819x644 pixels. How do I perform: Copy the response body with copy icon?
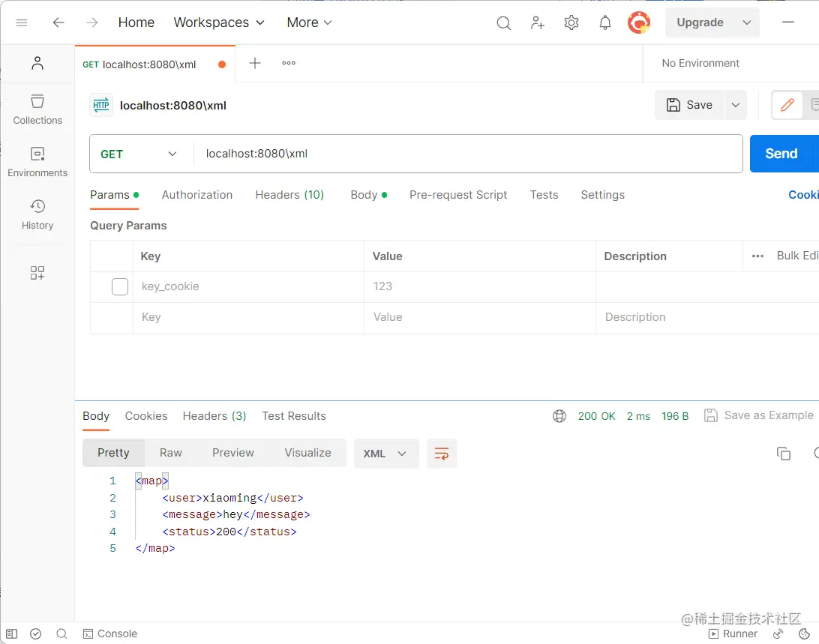[x=784, y=454]
